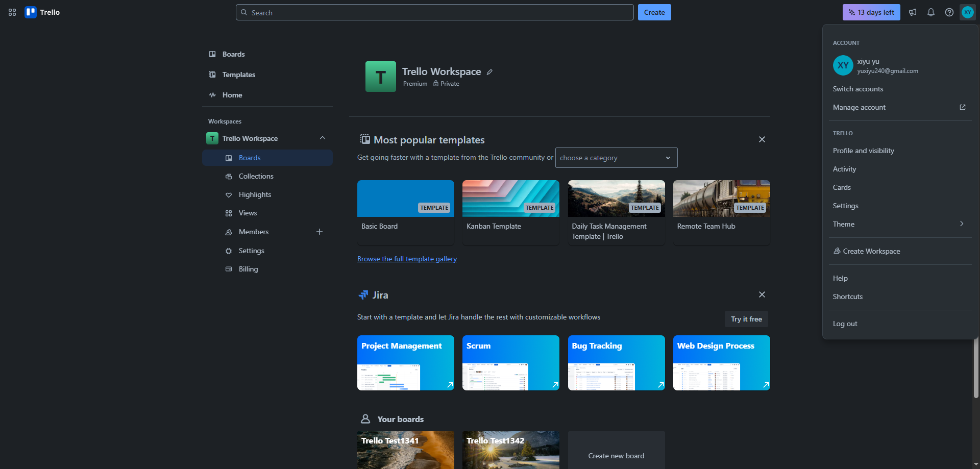Open Shortcuts from account menu
This screenshot has height=469, width=980.
click(900, 297)
